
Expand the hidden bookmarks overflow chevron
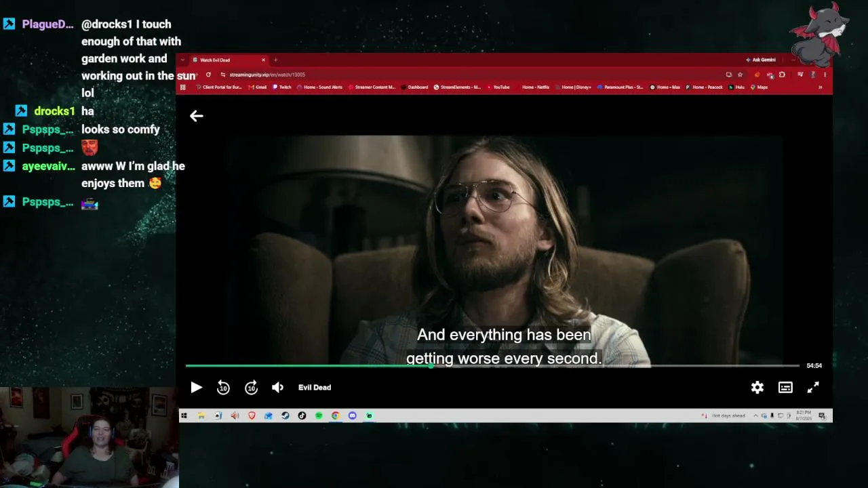point(820,87)
